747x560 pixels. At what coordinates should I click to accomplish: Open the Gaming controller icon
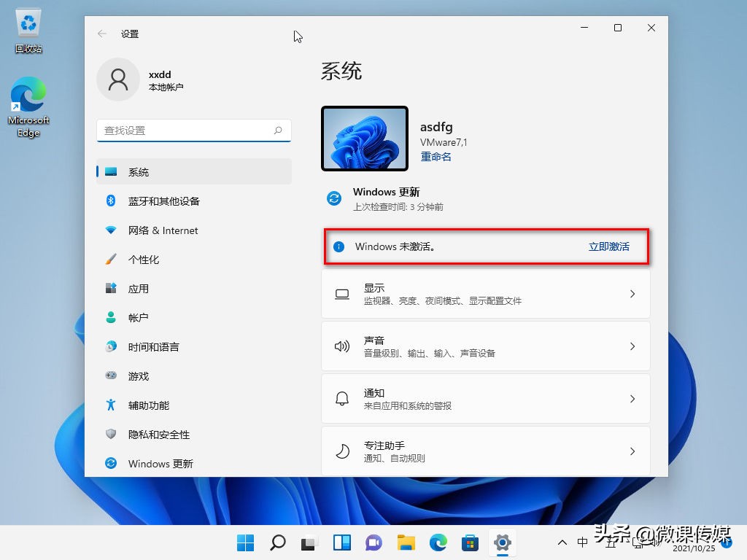[111, 376]
